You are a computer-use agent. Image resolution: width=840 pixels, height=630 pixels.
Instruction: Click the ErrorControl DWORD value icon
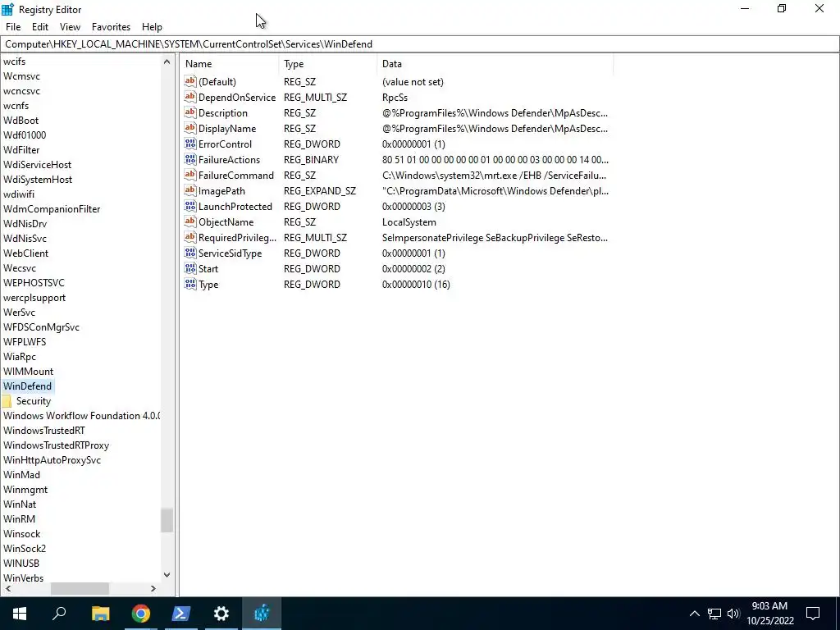[190, 144]
